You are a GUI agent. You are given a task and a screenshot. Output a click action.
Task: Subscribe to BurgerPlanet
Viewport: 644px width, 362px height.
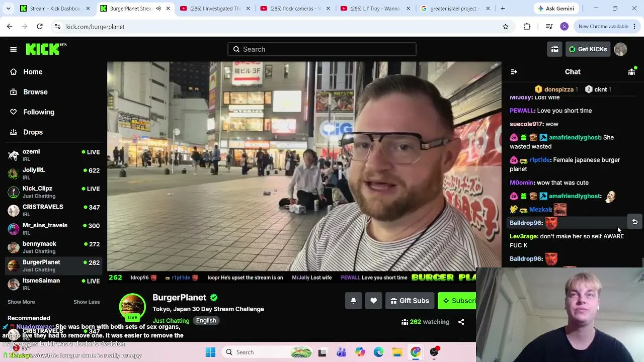pyautogui.click(x=457, y=301)
